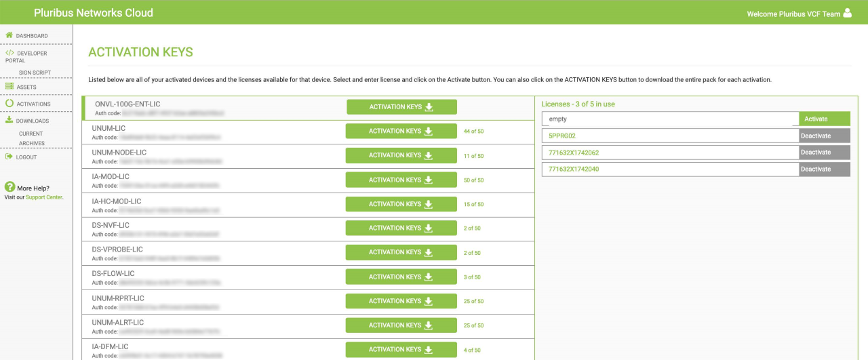Select the 5PPRG02 license field
Screen dimensions: 868x360
(x=671, y=136)
